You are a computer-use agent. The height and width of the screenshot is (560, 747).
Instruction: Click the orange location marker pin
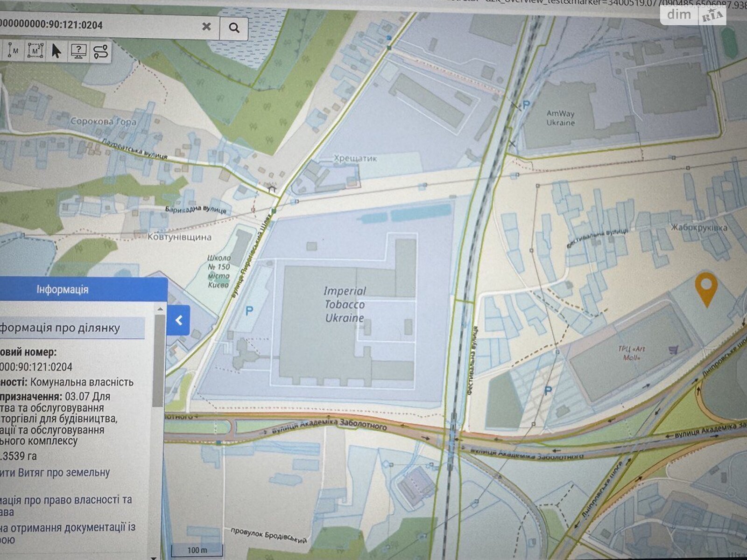click(705, 289)
